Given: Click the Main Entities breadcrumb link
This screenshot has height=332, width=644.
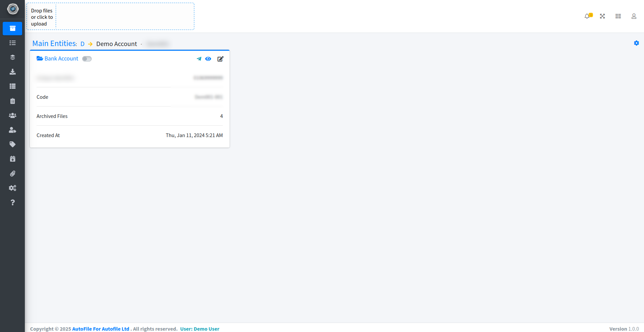Looking at the screenshot, I should [54, 44].
